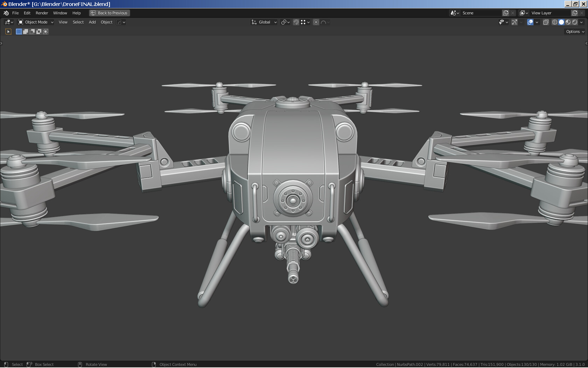Open the Transform Orientation dropdown showing Global
The height and width of the screenshot is (368, 588).
[x=264, y=22]
